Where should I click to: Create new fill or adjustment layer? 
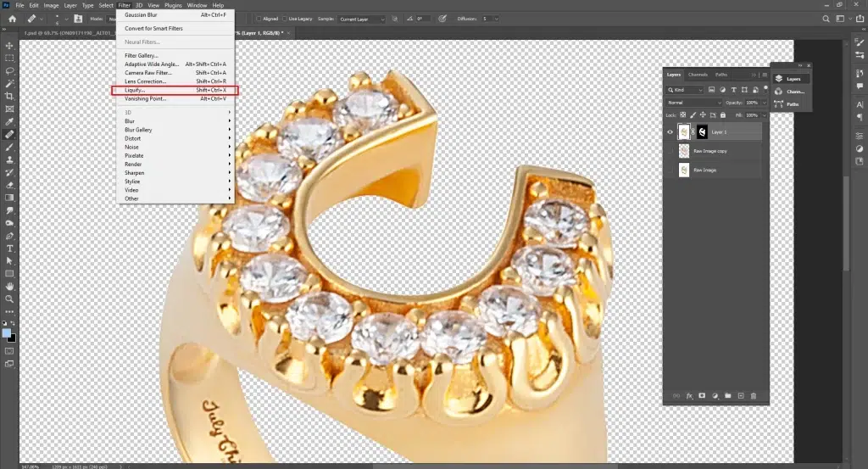(715, 396)
